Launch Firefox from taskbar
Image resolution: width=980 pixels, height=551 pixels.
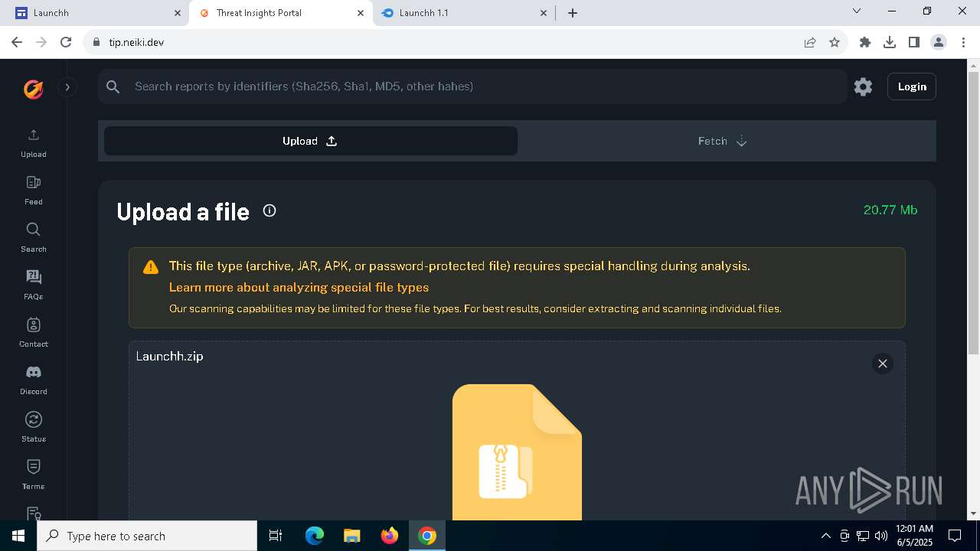(390, 536)
